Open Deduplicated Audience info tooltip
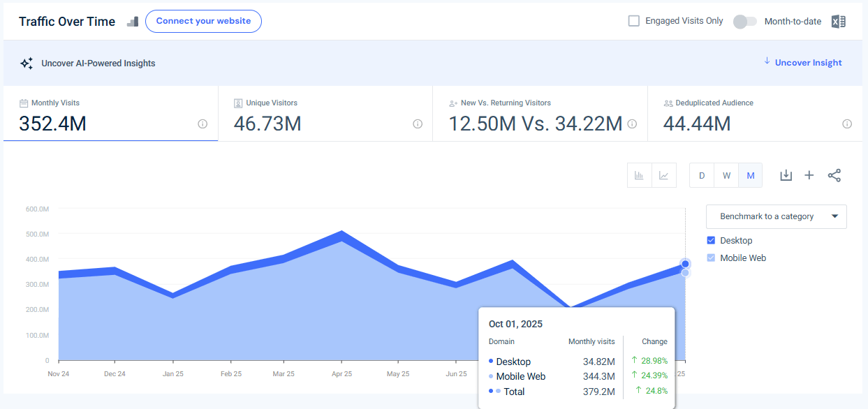 (846, 124)
